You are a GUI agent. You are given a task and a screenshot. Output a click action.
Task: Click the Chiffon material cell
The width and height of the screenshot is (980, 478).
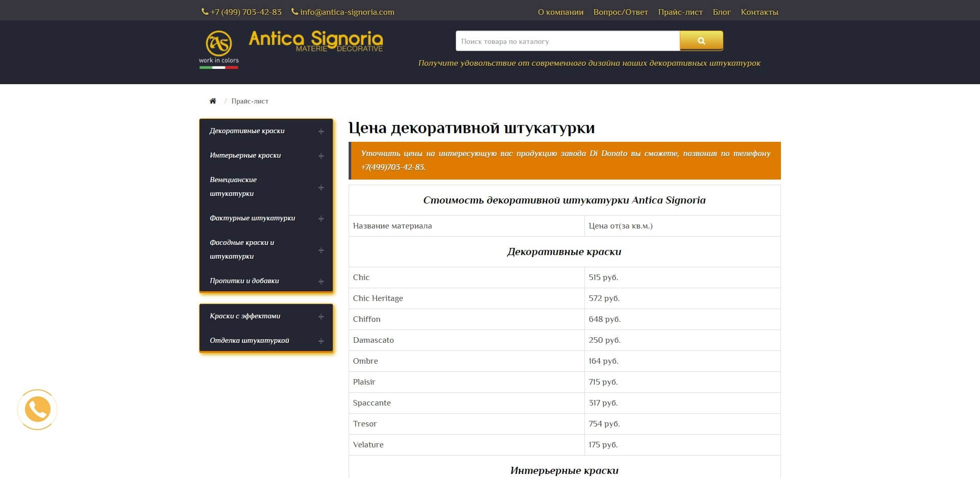click(x=467, y=319)
